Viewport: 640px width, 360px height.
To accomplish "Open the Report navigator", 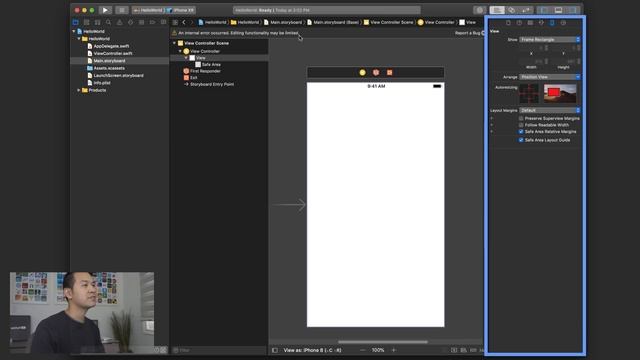I will tap(164, 22).
